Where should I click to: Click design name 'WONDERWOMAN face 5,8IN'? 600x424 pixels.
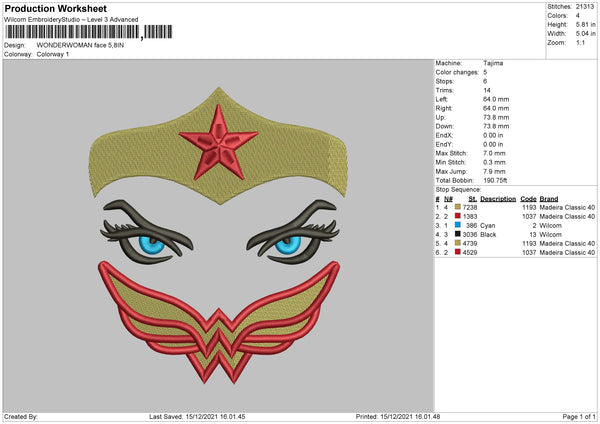coord(80,45)
